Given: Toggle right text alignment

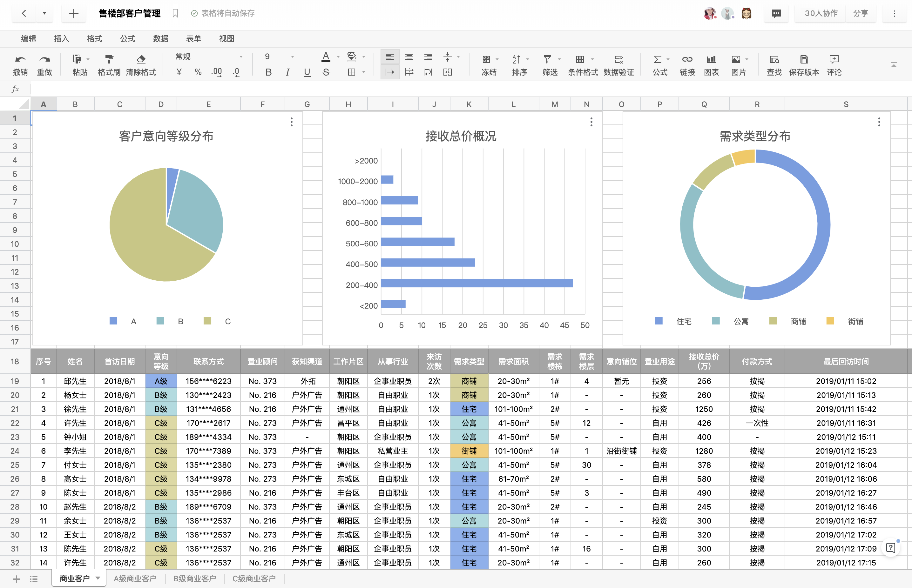Looking at the screenshot, I should [x=428, y=57].
